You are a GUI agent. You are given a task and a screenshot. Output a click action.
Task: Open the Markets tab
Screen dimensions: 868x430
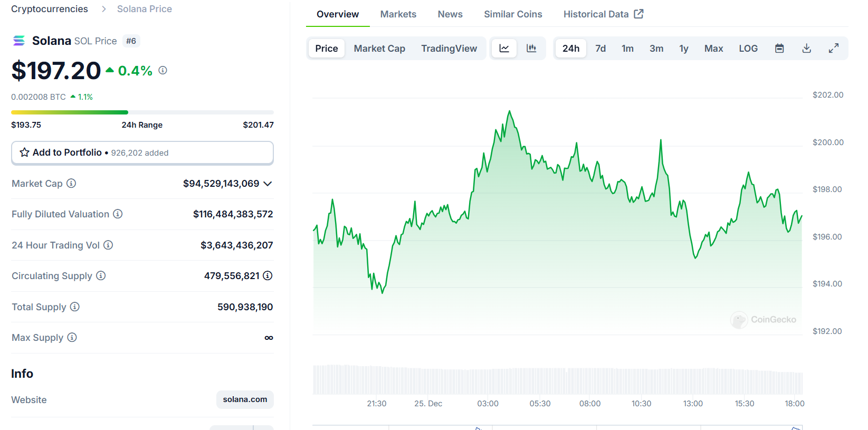pyautogui.click(x=398, y=14)
